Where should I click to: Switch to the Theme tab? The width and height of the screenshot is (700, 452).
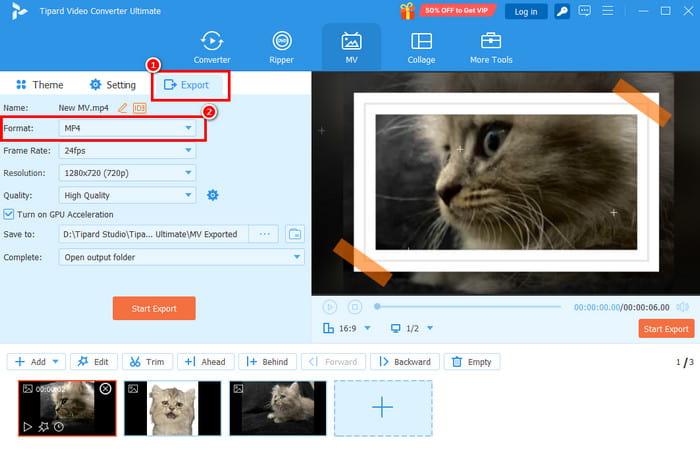tap(39, 85)
